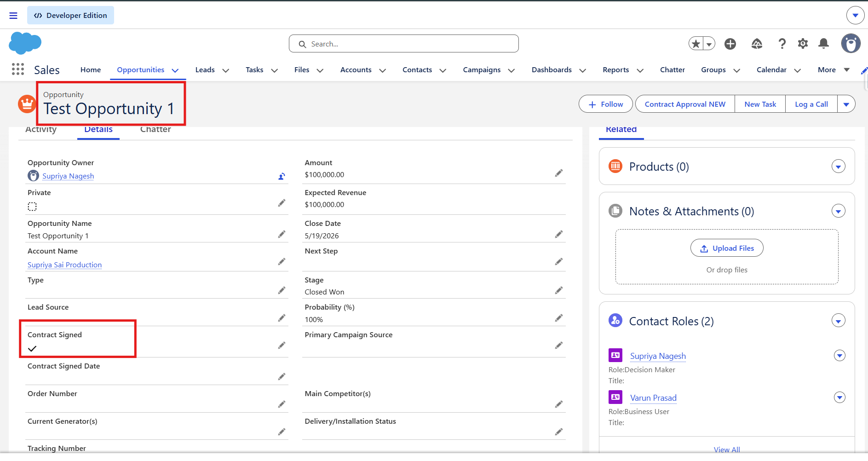Click the New Task button
The image size is (868, 461).
pos(760,104)
